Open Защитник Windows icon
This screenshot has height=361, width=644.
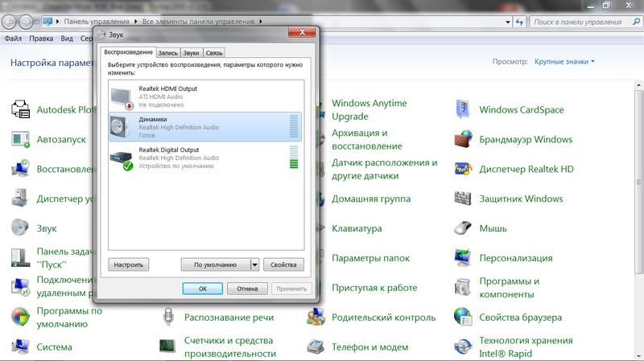463,199
